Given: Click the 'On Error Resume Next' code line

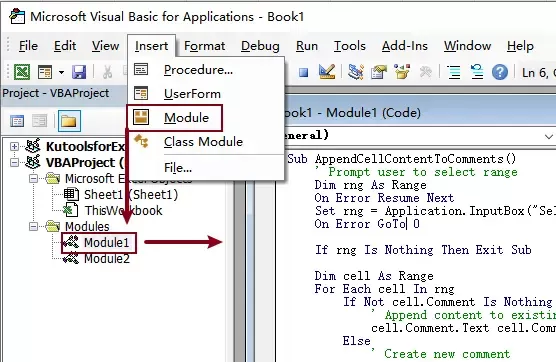Looking at the screenshot, I should point(384,198).
